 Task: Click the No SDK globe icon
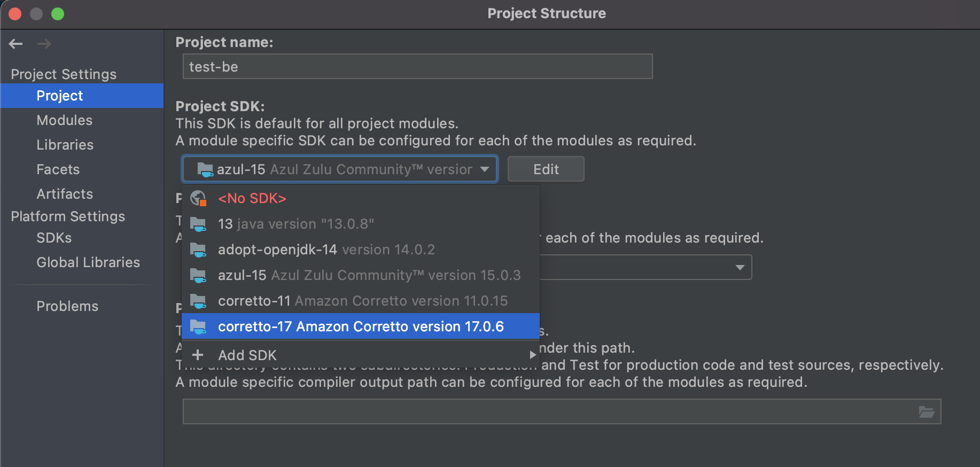198,198
